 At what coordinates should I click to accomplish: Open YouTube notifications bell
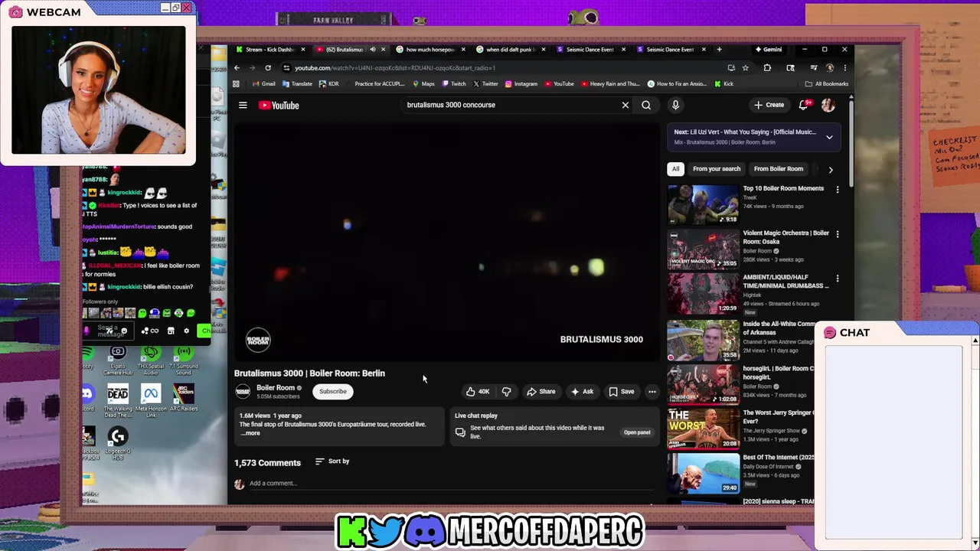tap(804, 105)
